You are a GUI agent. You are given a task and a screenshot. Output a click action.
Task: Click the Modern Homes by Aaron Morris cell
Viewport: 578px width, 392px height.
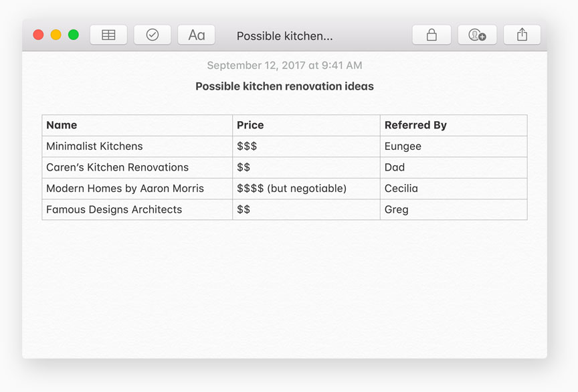click(x=137, y=189)
